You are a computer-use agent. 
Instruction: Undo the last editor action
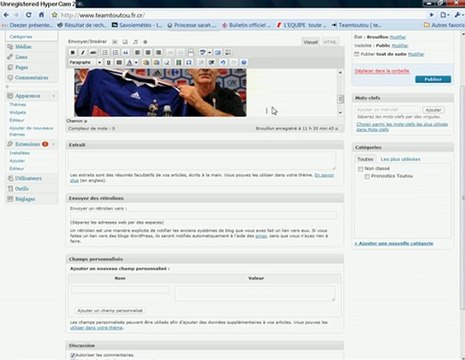point(223,62)
